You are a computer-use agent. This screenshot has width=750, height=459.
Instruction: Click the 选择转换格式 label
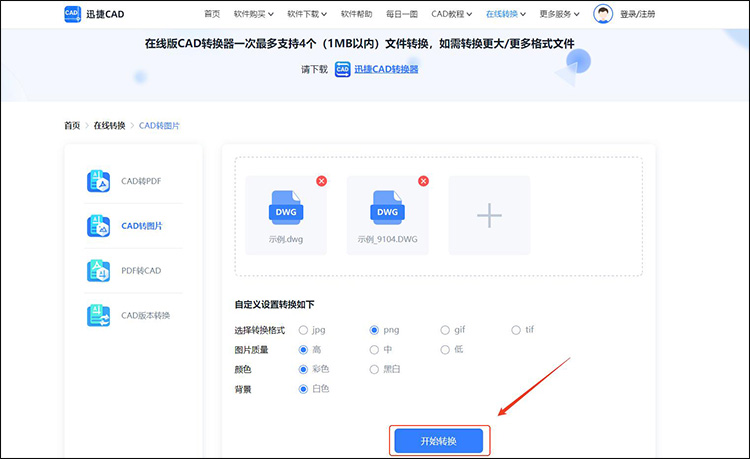[x=260, y=330]
